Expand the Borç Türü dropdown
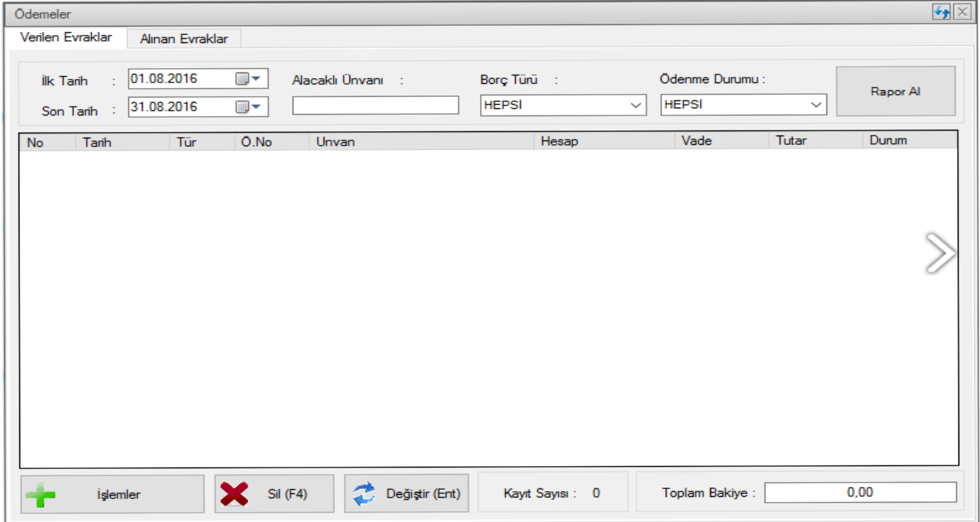 [x=635, y=105]
